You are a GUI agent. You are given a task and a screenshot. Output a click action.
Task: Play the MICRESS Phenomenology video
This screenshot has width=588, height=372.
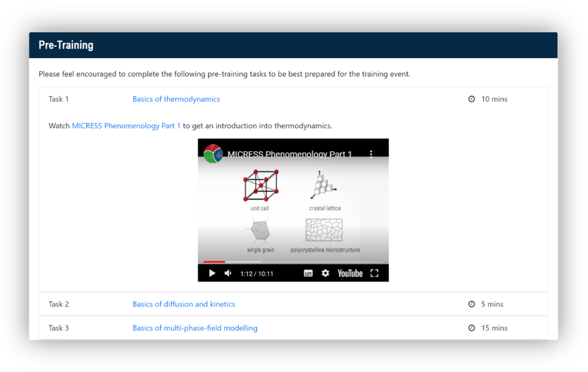tap(212, 273)
